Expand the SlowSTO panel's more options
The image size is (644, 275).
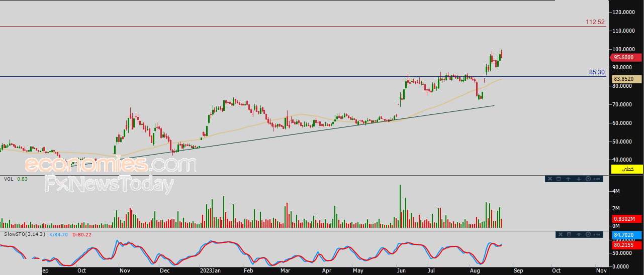click(597, 234)
